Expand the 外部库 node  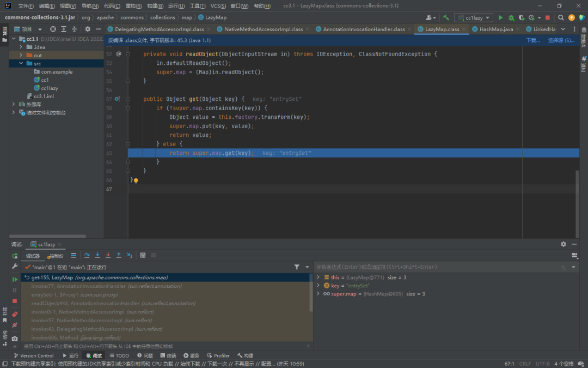(x=14, y=104)
